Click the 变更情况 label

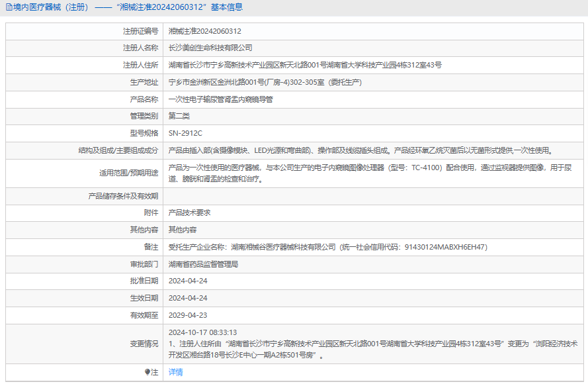click(144, 344)
